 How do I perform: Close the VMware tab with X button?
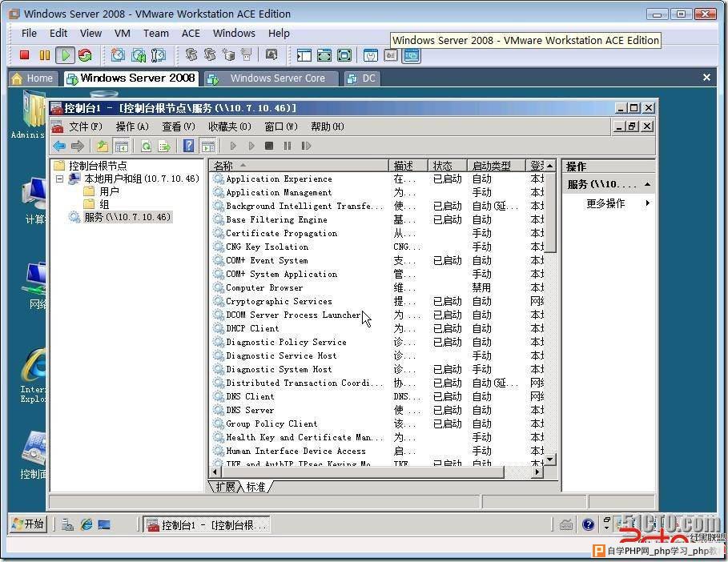(706, 78)
